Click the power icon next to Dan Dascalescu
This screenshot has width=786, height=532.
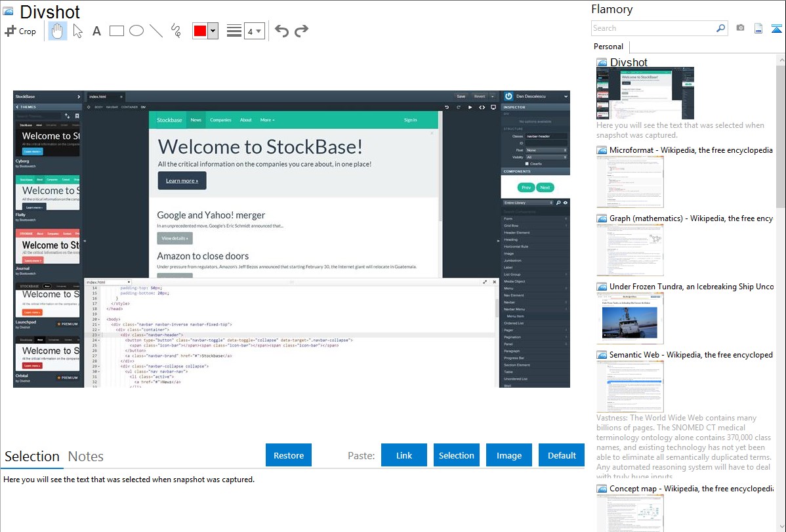pyautogui.click(x=508, y=96)
